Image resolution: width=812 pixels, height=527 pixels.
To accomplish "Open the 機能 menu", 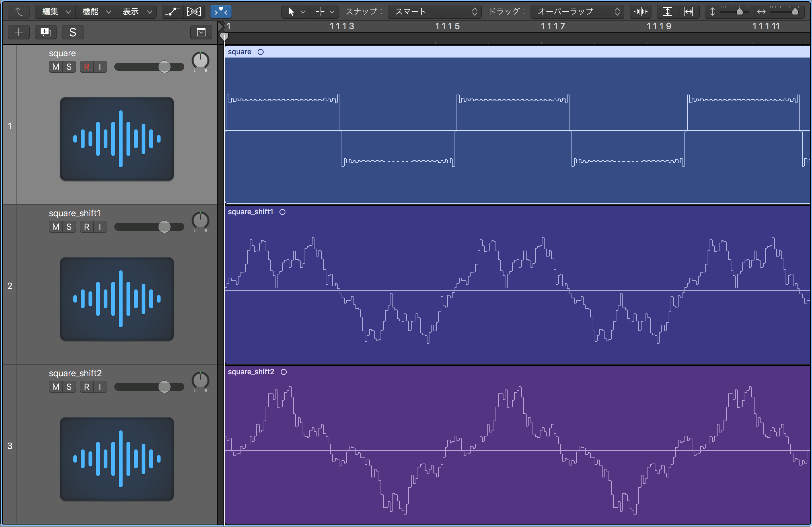I will 96,12.
